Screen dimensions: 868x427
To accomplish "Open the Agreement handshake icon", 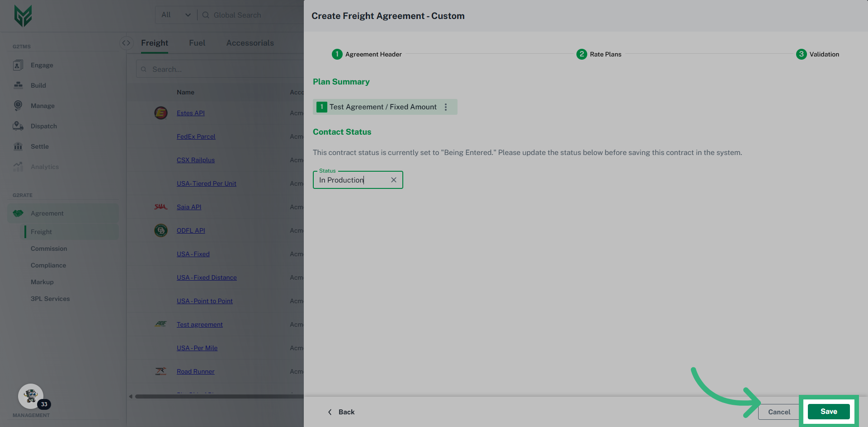I will pyautogui.click(x=18, y=213).
